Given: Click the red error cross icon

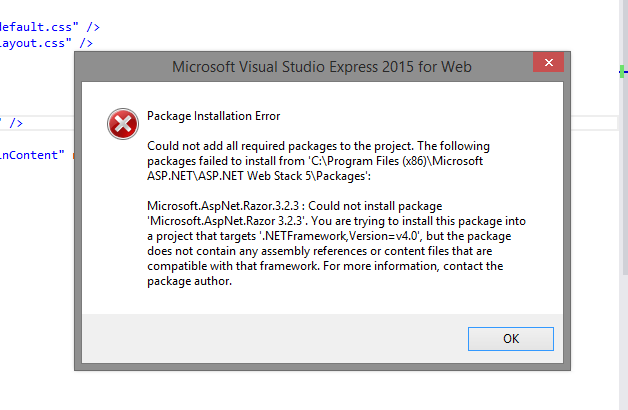Looking at the screenshot, I should click(x=123, y=124).
